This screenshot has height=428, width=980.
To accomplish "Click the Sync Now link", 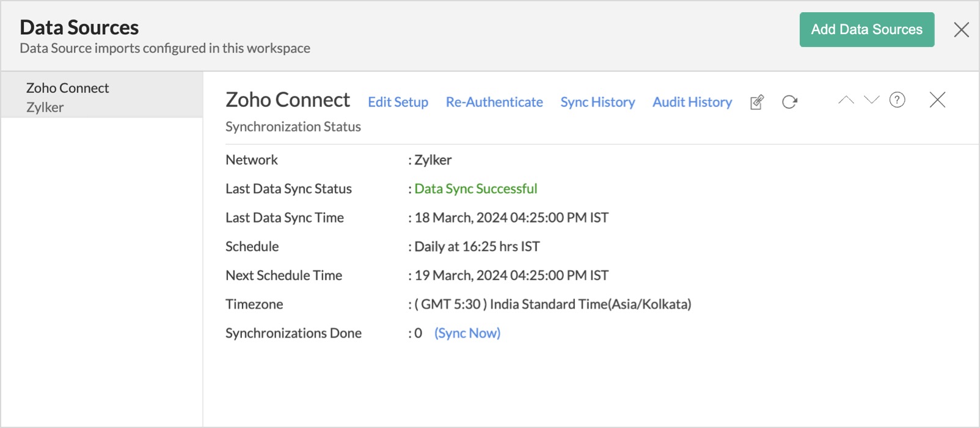I will (467, 333).
